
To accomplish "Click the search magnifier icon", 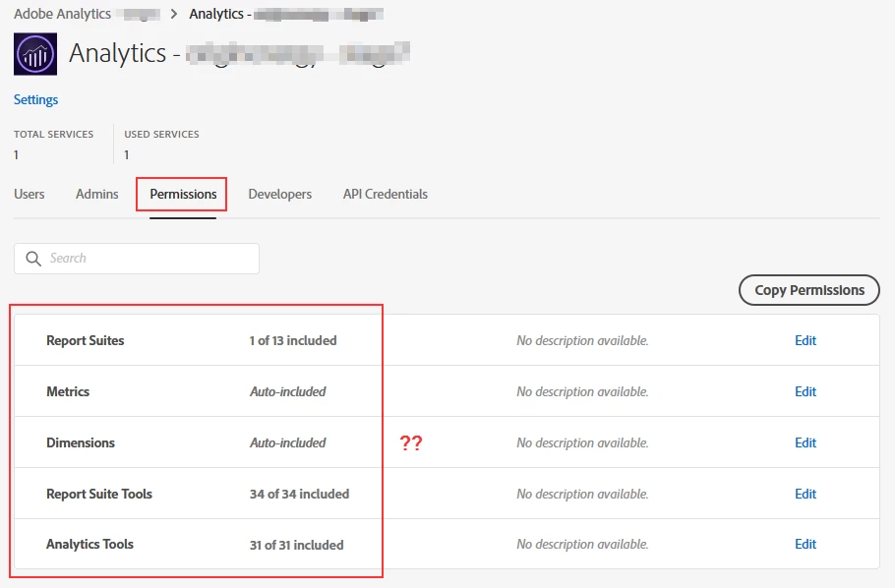I will (33, 259).
